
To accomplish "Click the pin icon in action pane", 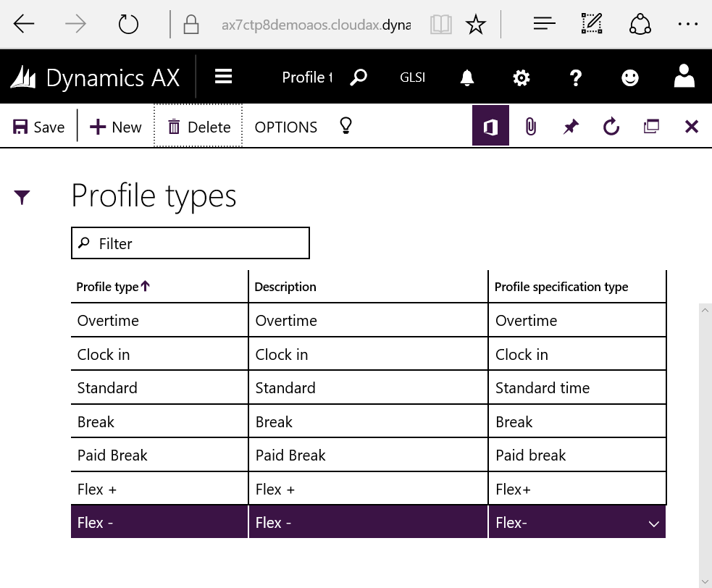I will 571,127.
